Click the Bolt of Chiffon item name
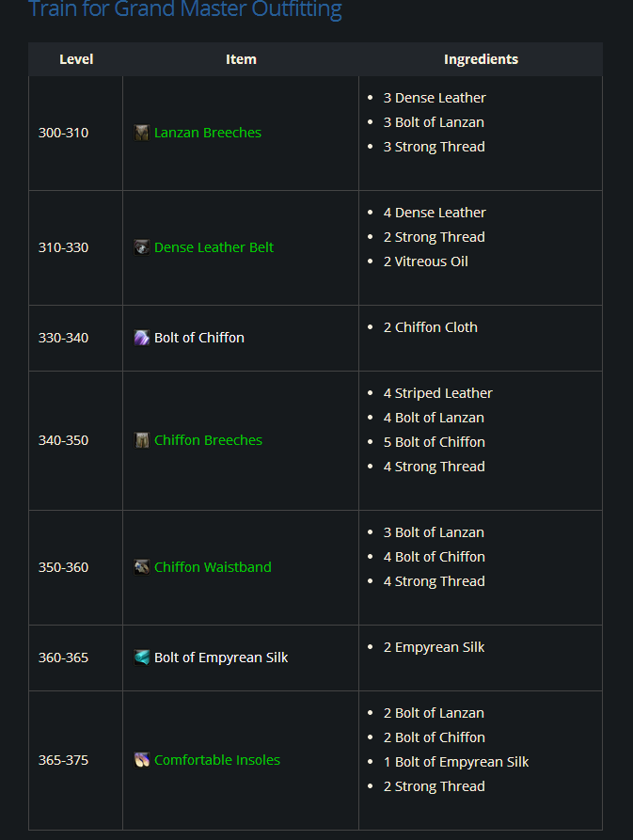 (199, 338)
